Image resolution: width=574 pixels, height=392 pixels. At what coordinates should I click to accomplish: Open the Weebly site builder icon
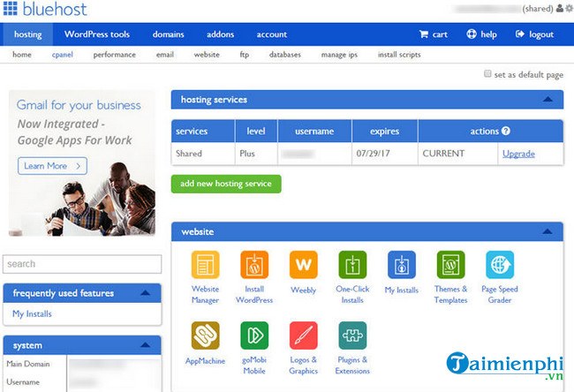point(303,265)
